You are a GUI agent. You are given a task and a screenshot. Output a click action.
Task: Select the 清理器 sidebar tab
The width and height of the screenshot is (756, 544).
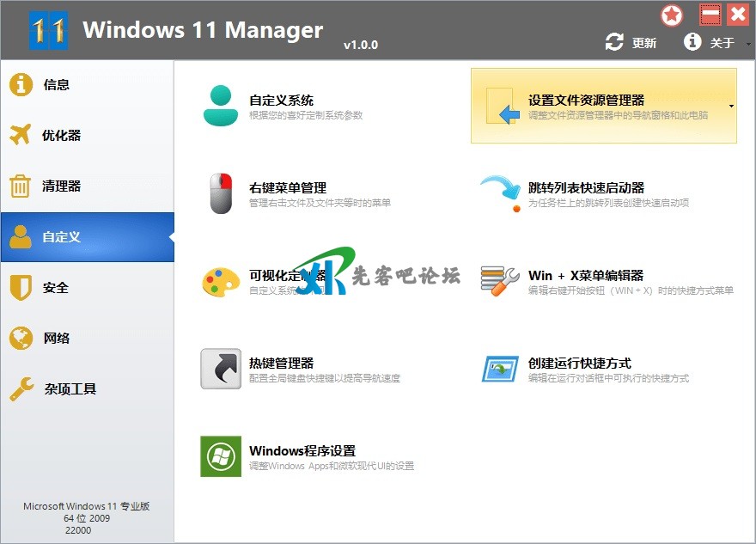coord(60,186)
